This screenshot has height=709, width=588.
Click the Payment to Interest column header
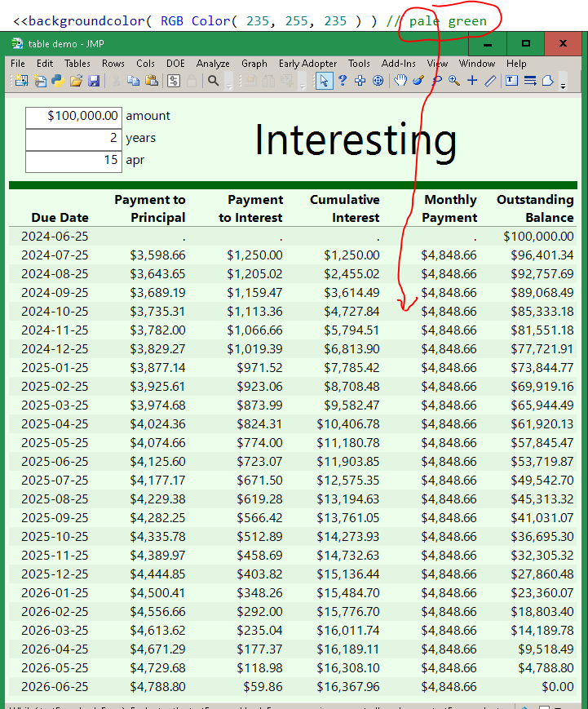(251, 208)
